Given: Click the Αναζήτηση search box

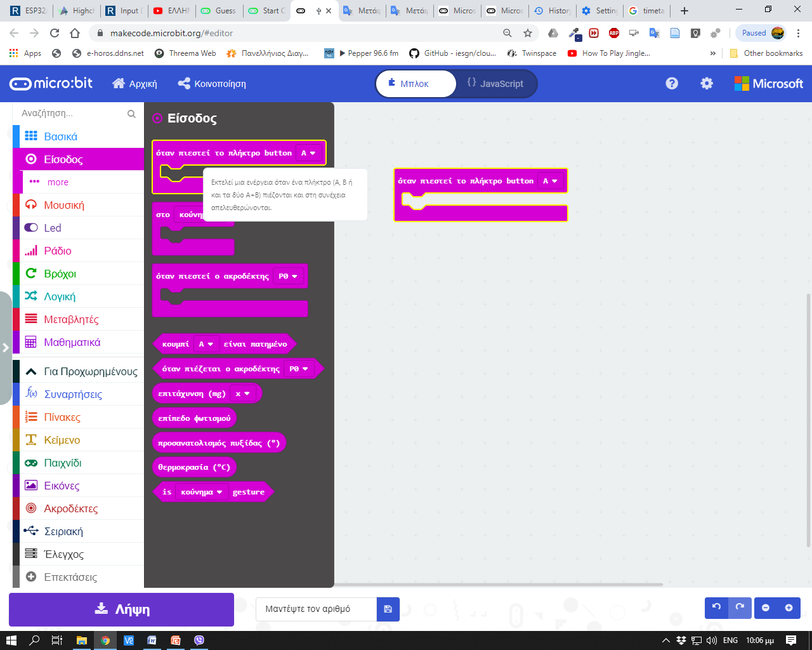Looking at the screenshot, I should click(79, 114).
